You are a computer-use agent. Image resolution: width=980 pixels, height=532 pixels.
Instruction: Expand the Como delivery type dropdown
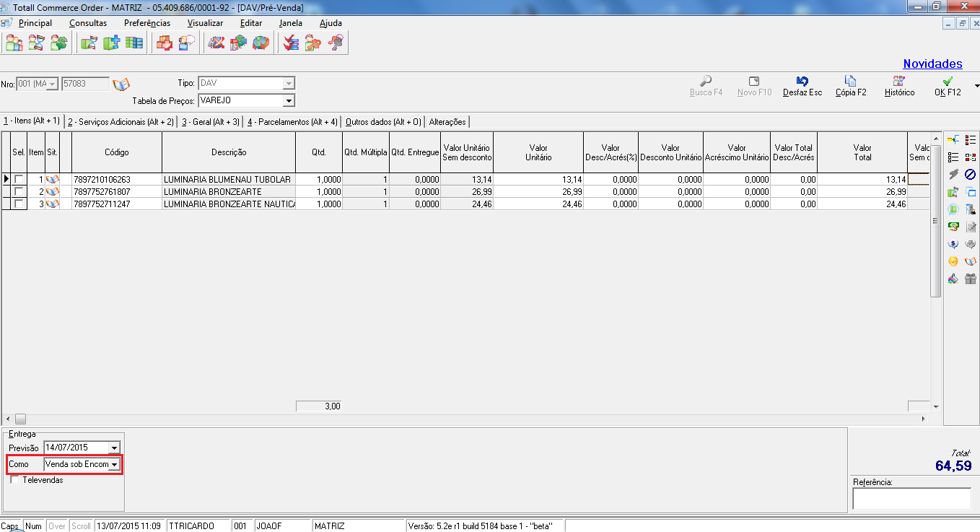(x=114, y=464)
